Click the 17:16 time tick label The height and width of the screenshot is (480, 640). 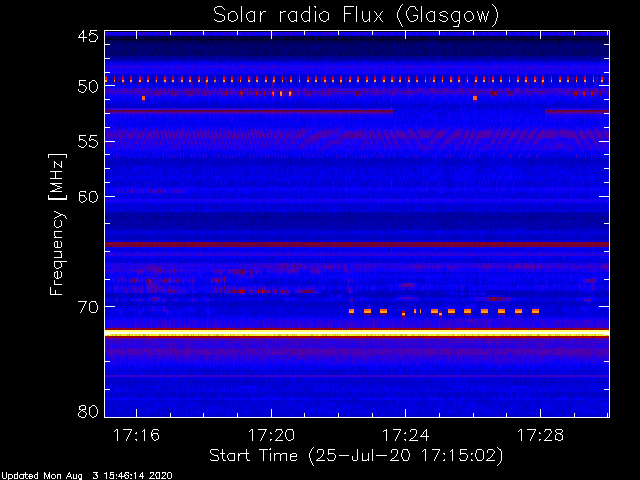136,435
